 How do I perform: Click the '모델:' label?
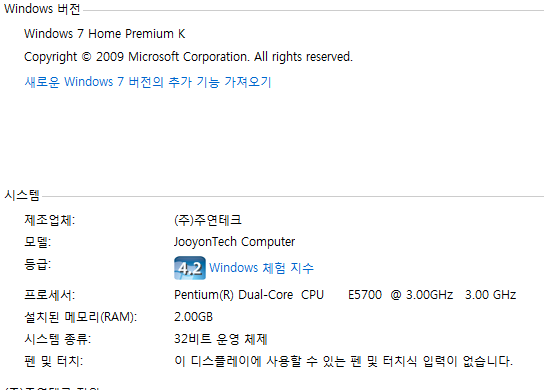tap(37, 242)
